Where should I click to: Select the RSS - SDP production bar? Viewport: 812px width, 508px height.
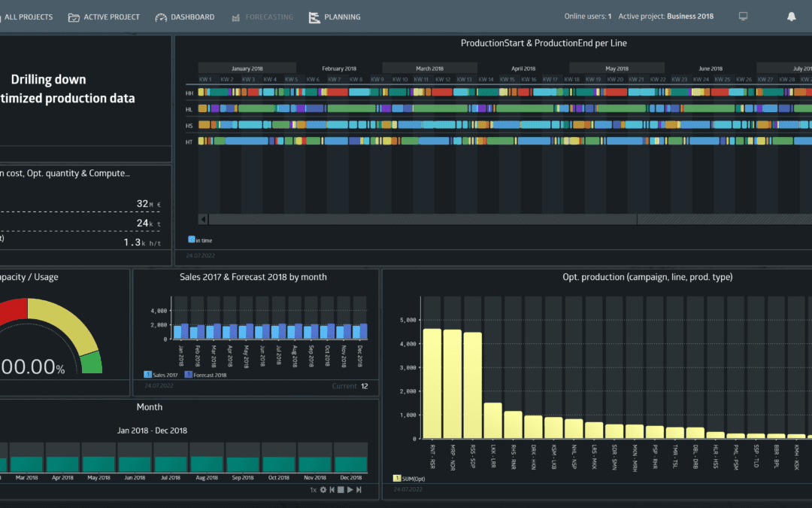coord(473,385)
